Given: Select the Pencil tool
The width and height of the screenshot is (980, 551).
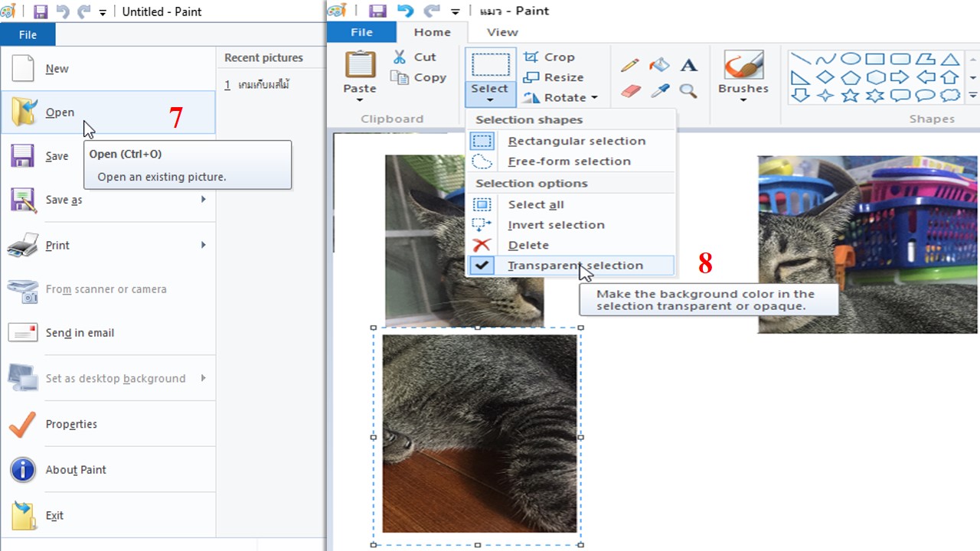Looking at the screenshot, I should tap(630, 66).
